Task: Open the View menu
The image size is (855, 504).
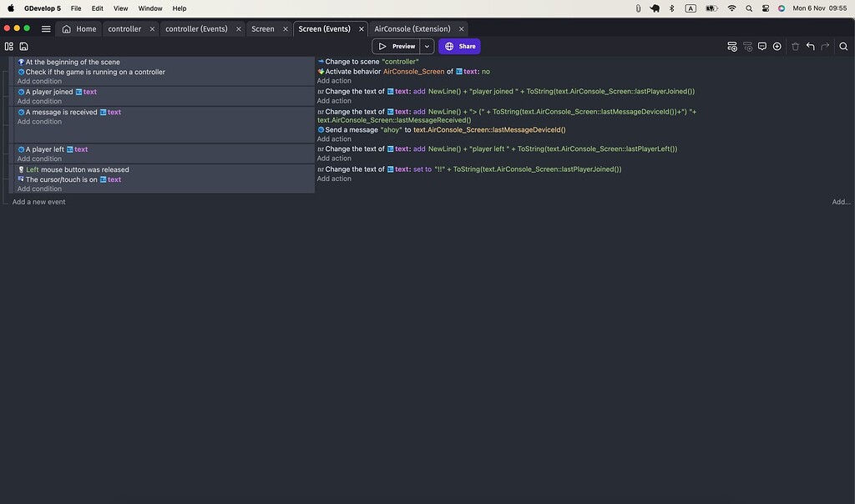Action: [x=120, y=8]
